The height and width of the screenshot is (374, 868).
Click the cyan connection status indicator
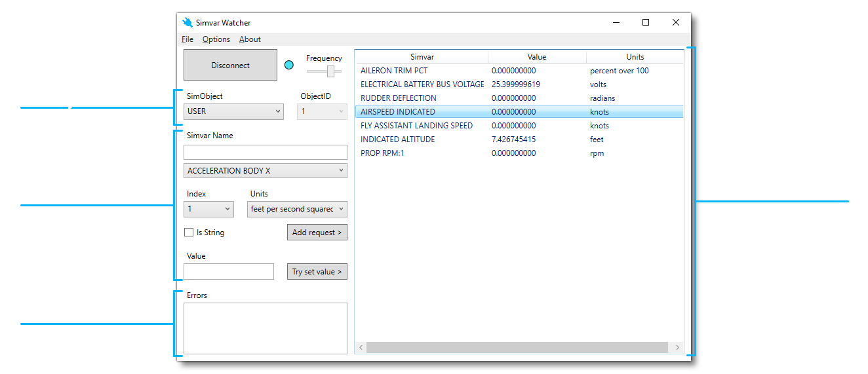click(288, 65)
